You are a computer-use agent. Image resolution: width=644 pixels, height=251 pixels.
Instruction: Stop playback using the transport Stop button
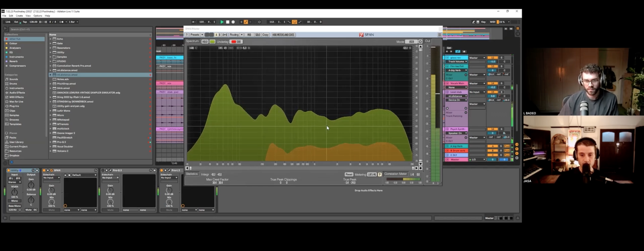click(228, 22)
